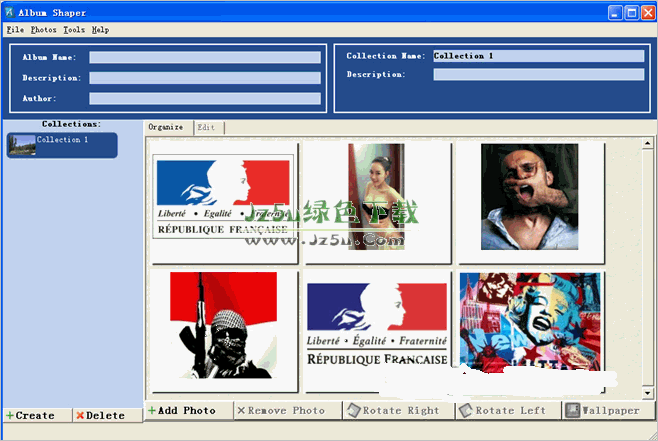Click the scrollbar up arrow in photo panel
This screenshot has height=441, width=658.
coord(648,143)
